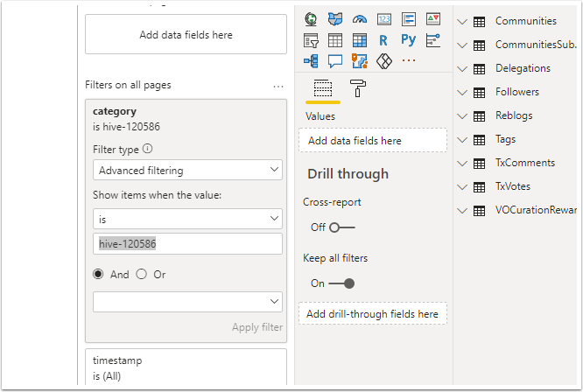Choose the filled map visual icon
Screen dimensions: 583x392
coord(335,19)
